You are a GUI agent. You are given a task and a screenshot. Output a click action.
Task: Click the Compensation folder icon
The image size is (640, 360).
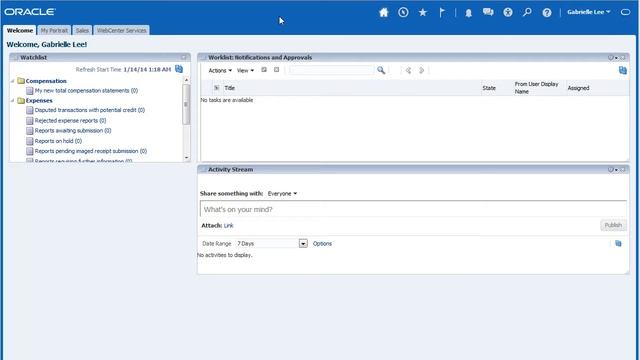(21, 81)
